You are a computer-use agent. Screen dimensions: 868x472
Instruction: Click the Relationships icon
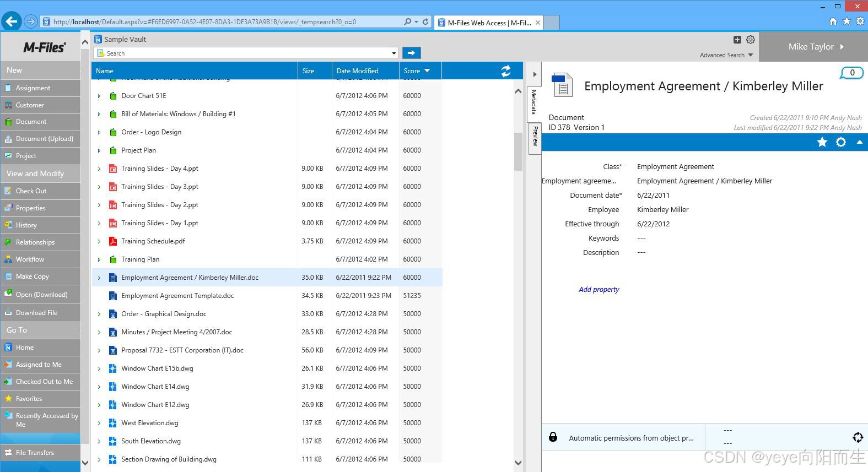(x=8, y=242)
